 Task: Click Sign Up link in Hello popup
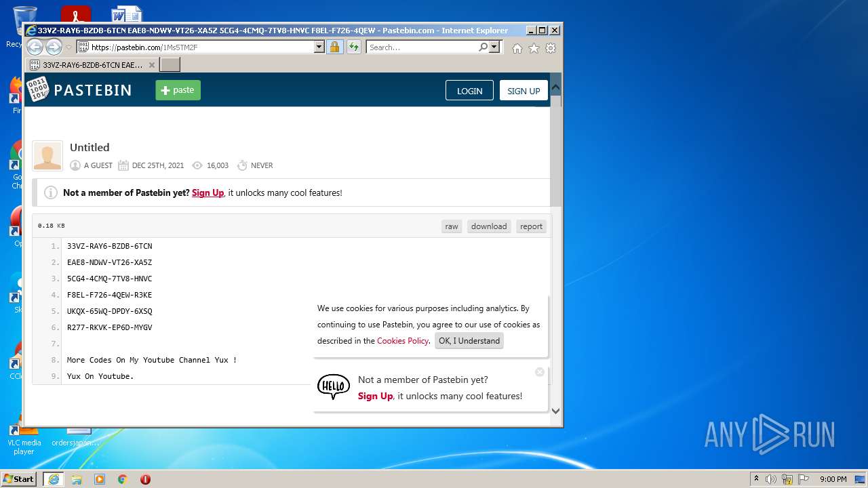coord(376,396)
